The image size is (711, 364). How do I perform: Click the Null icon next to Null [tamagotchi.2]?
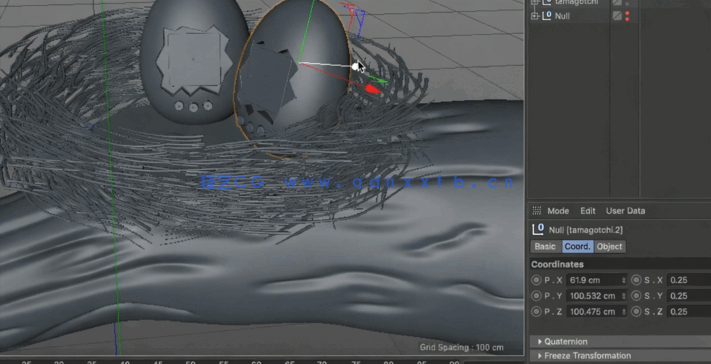(538, 229)
